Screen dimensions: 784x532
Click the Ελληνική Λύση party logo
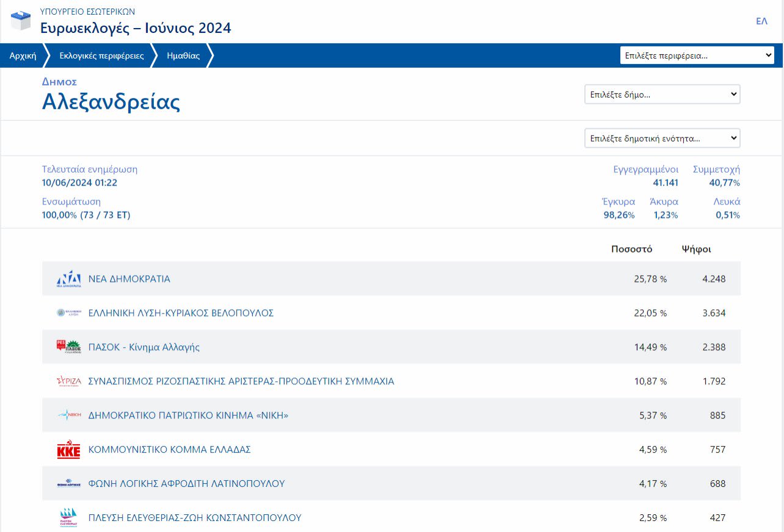(68, 313)
